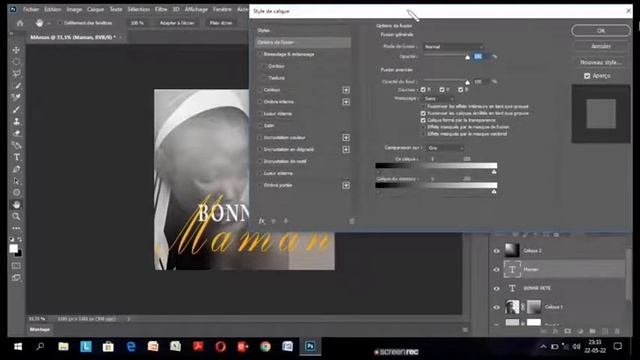640x360 pixels.
Task: Click the fx add-style icon in dialog
Action: [x=262, y=221]
